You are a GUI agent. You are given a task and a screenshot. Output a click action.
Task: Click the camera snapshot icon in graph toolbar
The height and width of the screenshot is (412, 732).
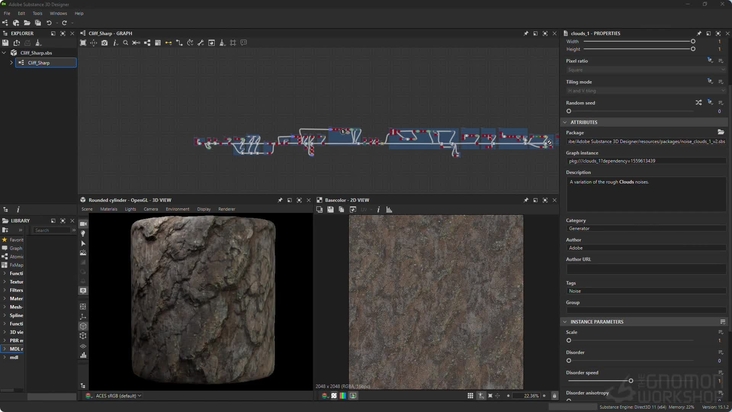tap(104, 43)
